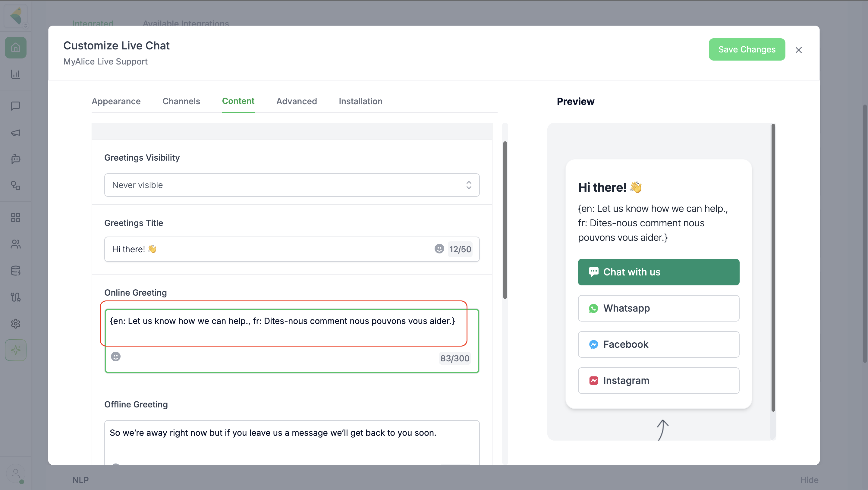Open emoji picker for Online Greeting

(115, 357)
